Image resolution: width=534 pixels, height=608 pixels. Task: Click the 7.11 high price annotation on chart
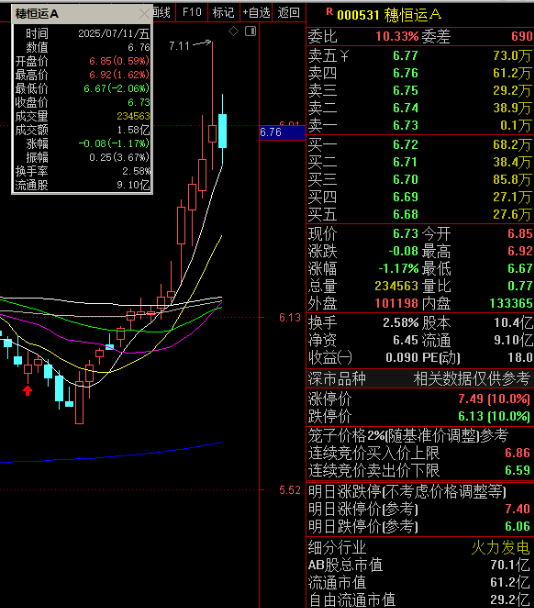click(179, 46)
